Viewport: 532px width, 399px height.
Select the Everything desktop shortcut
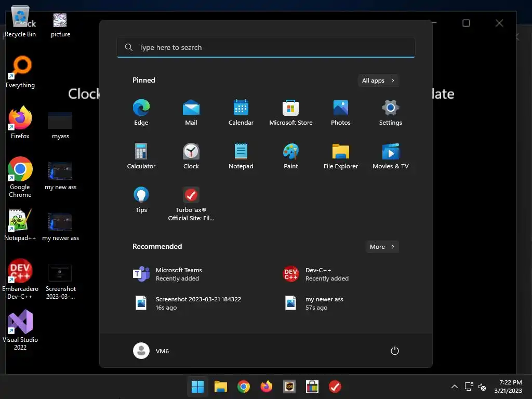(20, 72)
